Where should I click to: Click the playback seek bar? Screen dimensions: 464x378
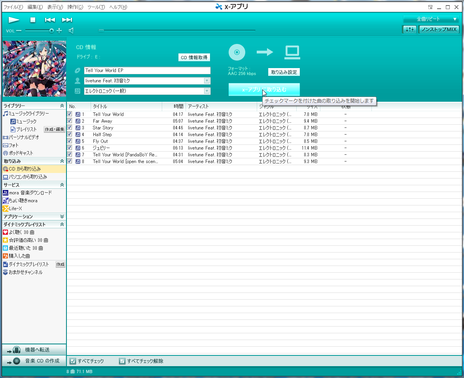[x=177, y=30]
